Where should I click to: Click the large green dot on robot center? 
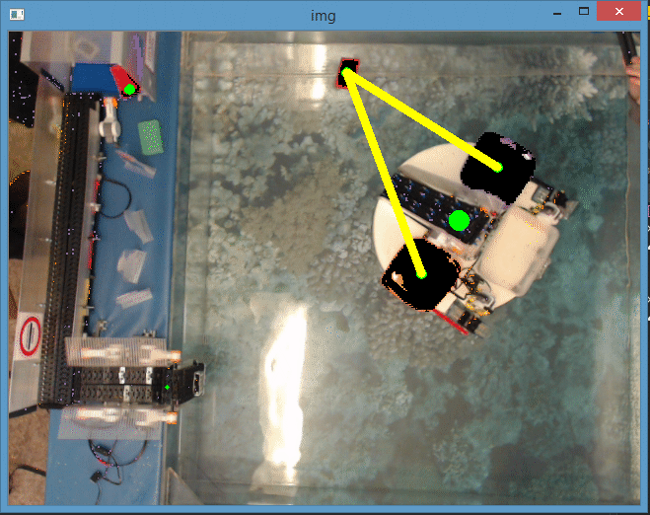tap(459, 220)
